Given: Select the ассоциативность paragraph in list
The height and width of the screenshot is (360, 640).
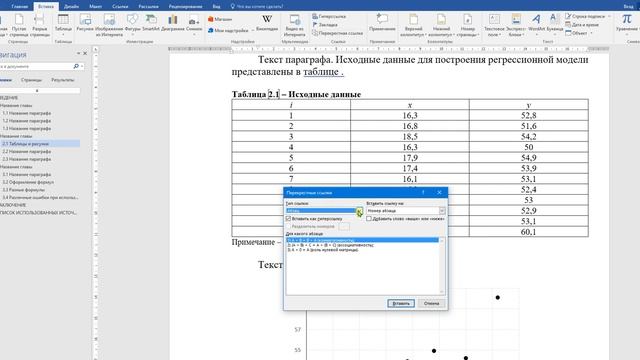Looking at the screenshot, I should 331,245.
